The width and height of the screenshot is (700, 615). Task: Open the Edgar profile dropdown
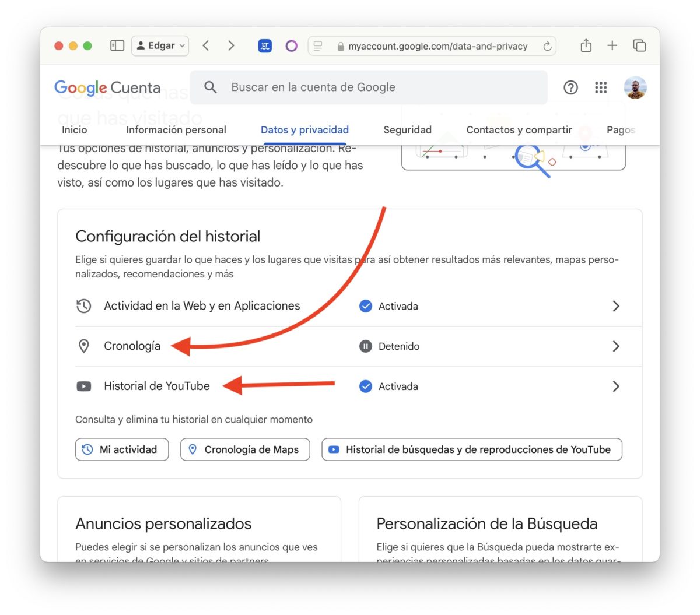pyautogui.click(x=160, y=45)
